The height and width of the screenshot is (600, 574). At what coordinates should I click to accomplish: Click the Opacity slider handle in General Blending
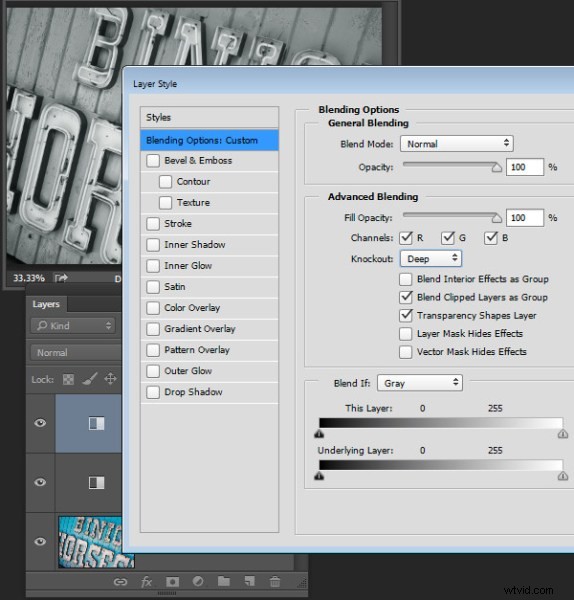click(x=497, y=167)
